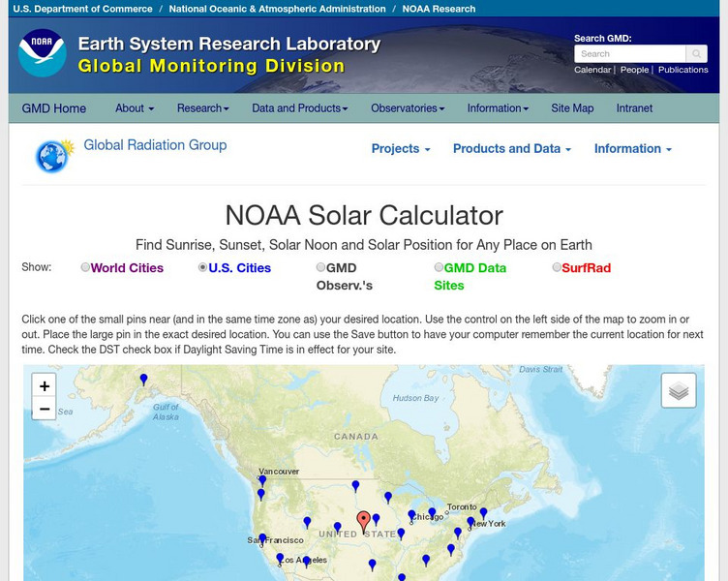
Task: Open U.S. Department of Commerce link
Action: 82,9
